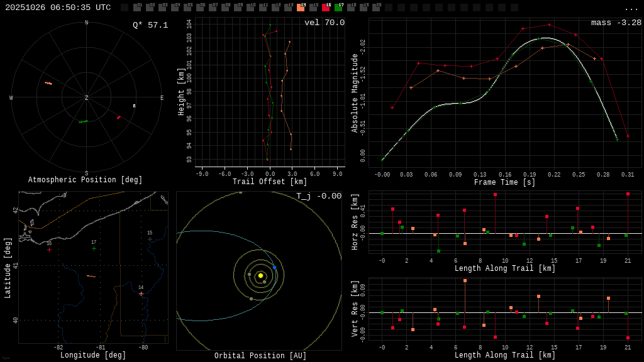
Task: Click the UTC timestamp in top-left
Action: click(58, 8)
